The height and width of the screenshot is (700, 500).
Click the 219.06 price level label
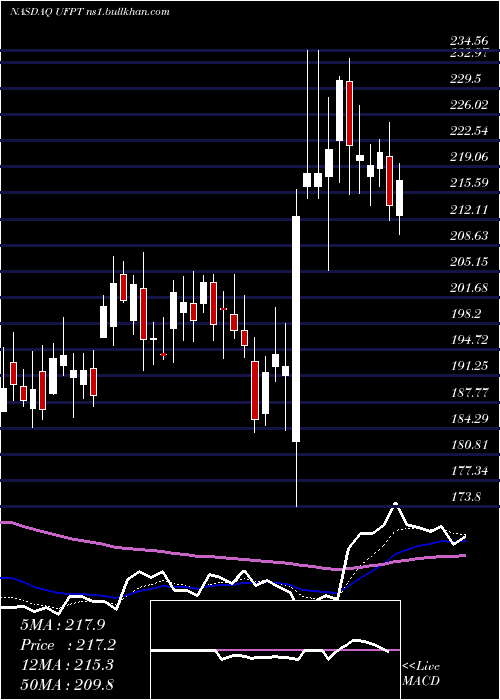(x=470, y=157)
